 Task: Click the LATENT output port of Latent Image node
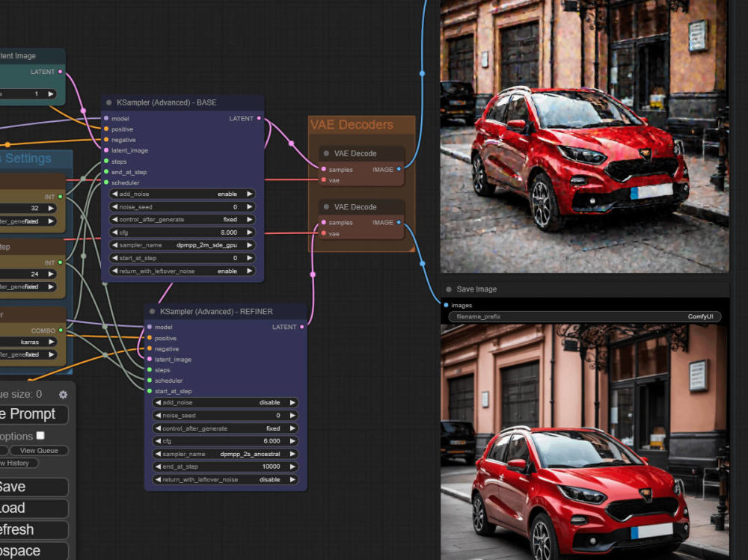[60, 72]
